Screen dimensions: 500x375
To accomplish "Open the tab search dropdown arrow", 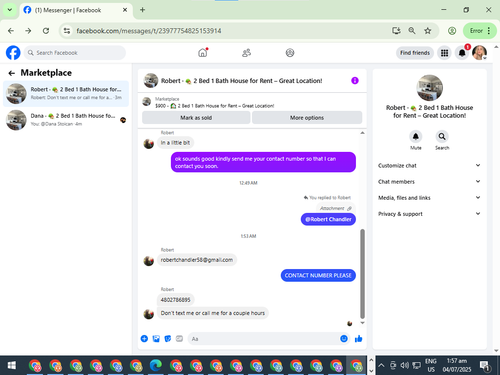I will point(10,10).
